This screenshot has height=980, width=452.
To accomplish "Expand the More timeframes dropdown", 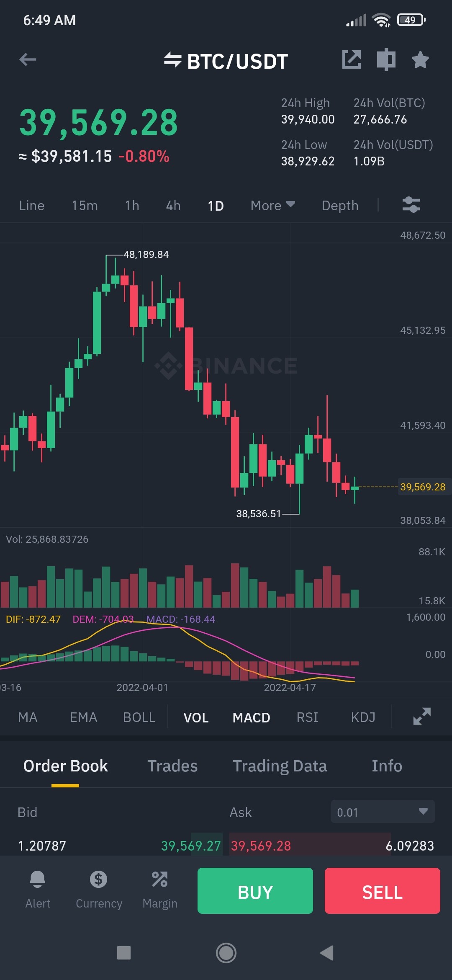I will click(x=273, y=206).
